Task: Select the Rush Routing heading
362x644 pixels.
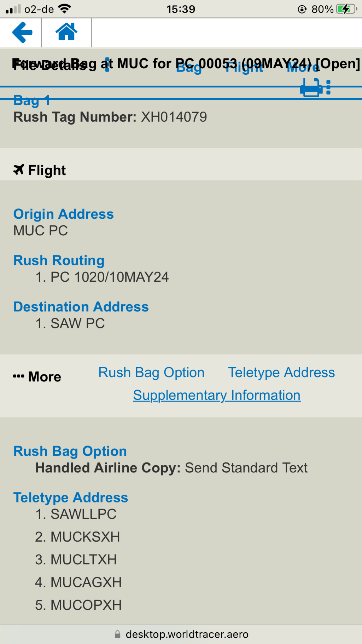Action: [59, 260]
